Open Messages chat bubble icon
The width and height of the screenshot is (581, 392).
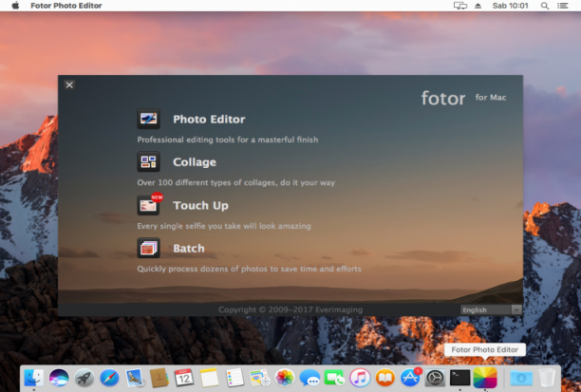click(309, 378)
